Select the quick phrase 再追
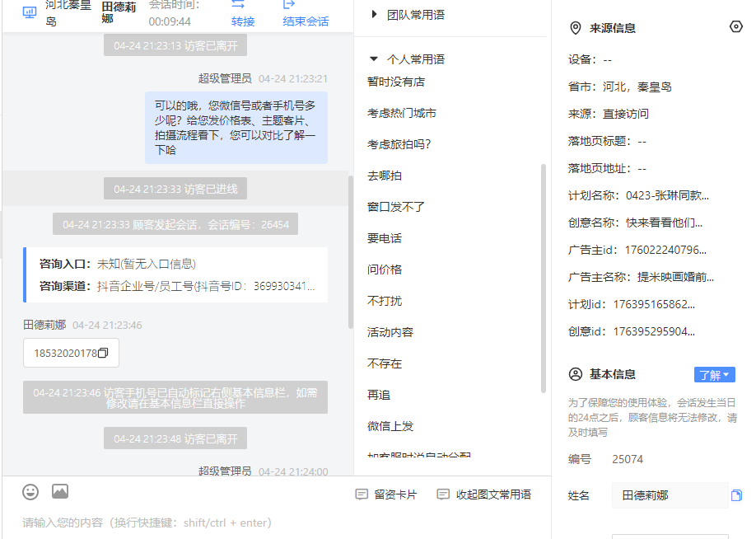This screenshot has height=539, width=756. [379, 396]
